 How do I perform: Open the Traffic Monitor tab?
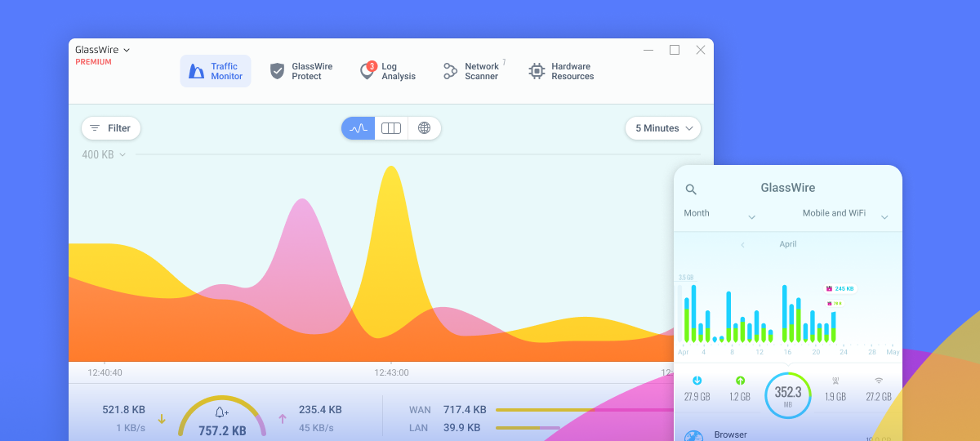[x=216, y=71]
